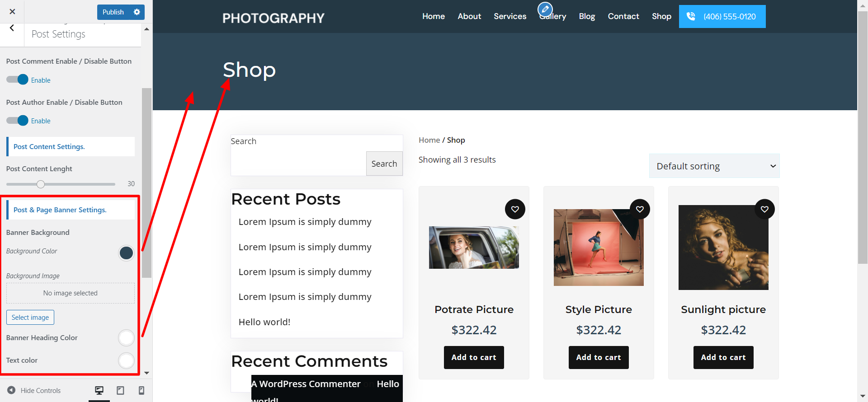The height and width of the screenshot is (402, 868).
Task: Open Banner Heading Color picker
Action: (x=126, y=338)
